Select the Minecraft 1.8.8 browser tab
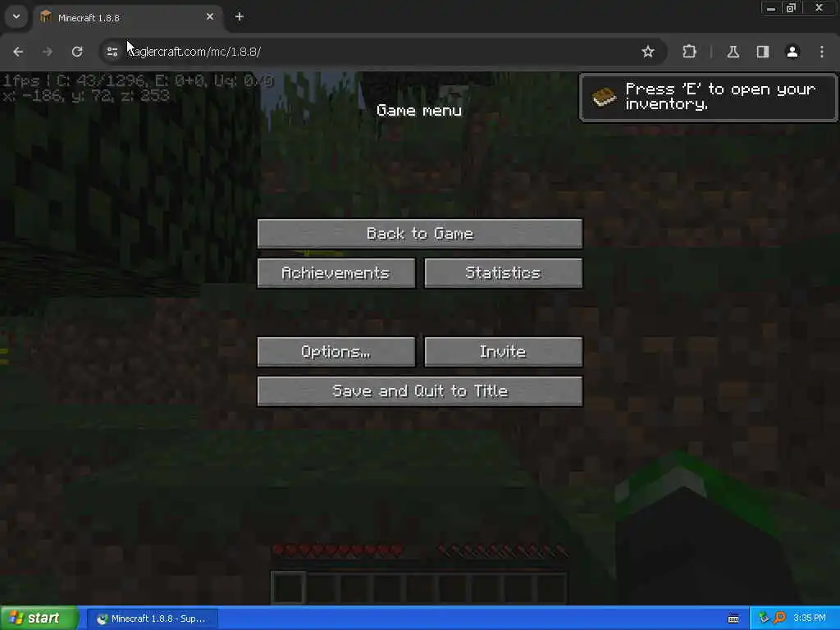 coord(127,17)
